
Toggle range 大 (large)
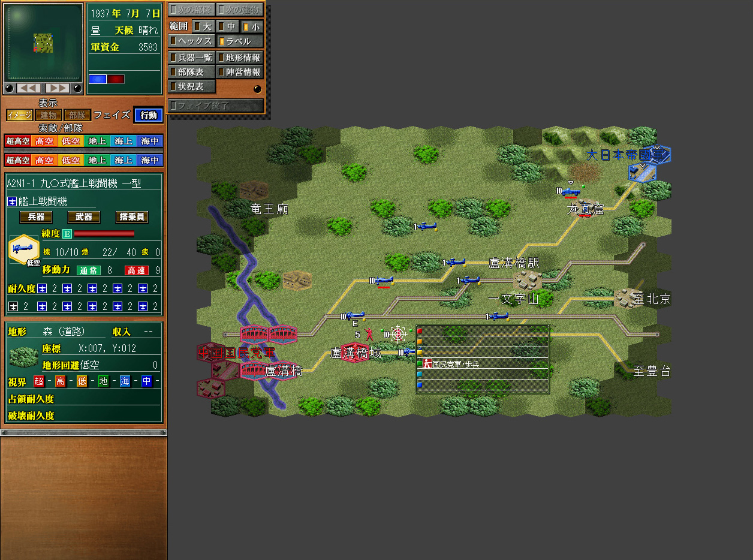click(x=203, y=26)
